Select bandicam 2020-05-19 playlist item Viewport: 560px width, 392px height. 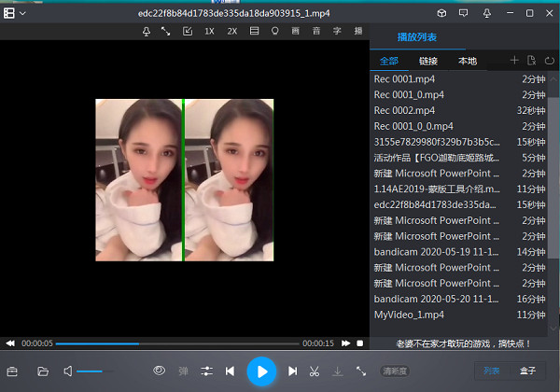(x=459, y=252)
